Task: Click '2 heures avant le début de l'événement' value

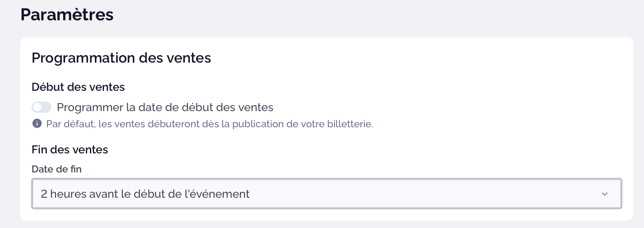Action: 145,194
